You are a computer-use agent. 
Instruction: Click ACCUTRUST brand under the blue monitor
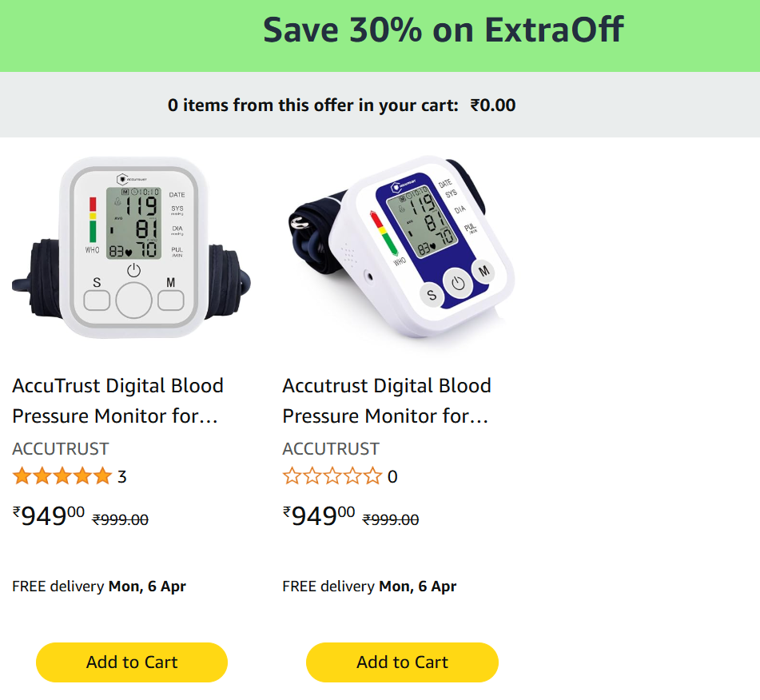(331, 448)
